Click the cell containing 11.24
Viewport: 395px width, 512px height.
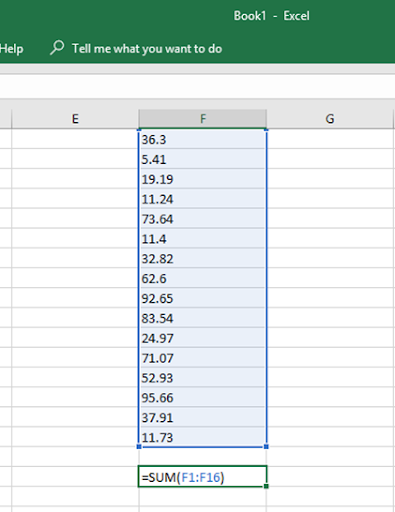[203, 199]
